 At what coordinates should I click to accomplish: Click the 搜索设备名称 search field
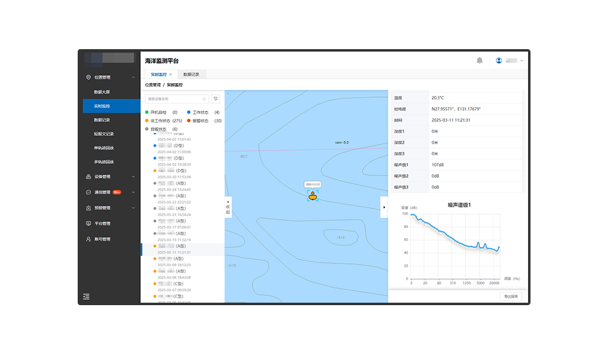point(177,99)
